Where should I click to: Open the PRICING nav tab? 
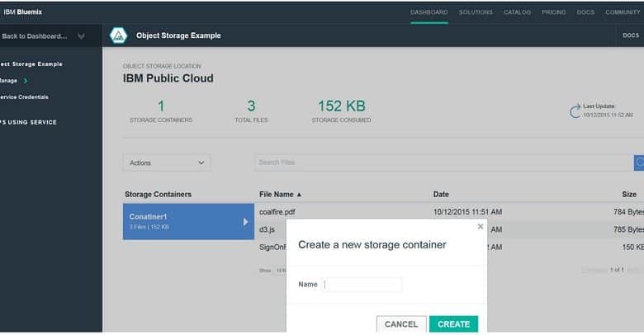554,12
